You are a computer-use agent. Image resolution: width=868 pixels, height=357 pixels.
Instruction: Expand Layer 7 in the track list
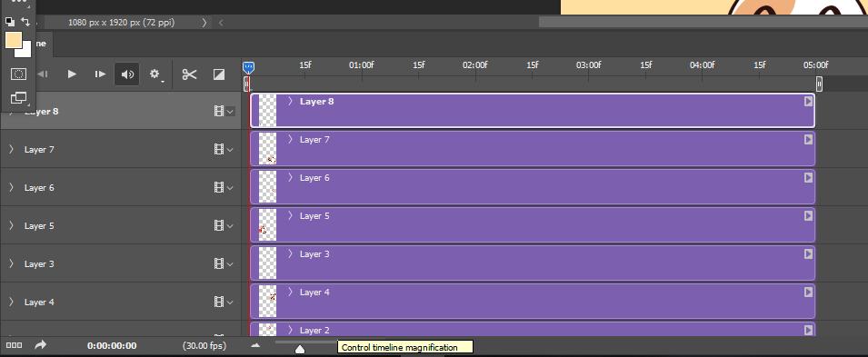[11, 150]
